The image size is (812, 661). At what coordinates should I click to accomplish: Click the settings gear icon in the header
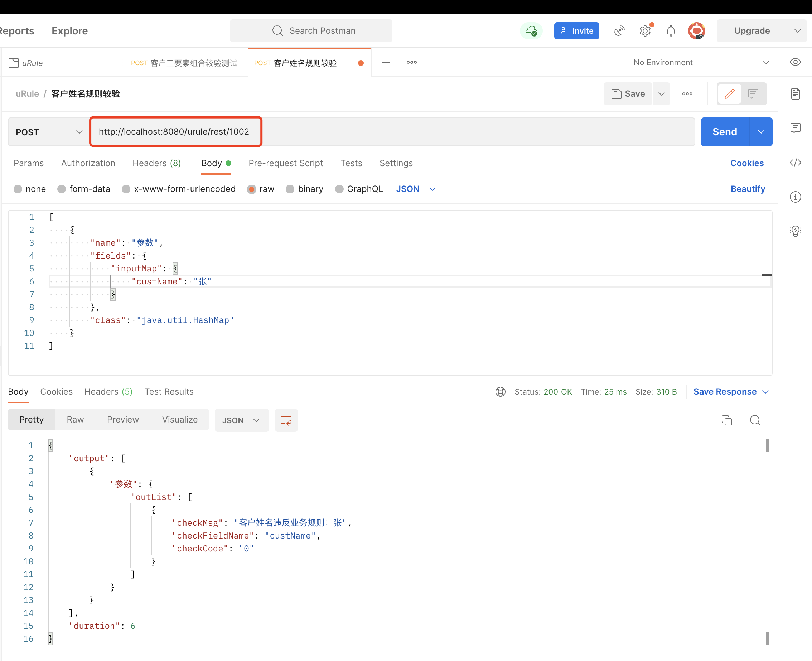coord(645,31)
